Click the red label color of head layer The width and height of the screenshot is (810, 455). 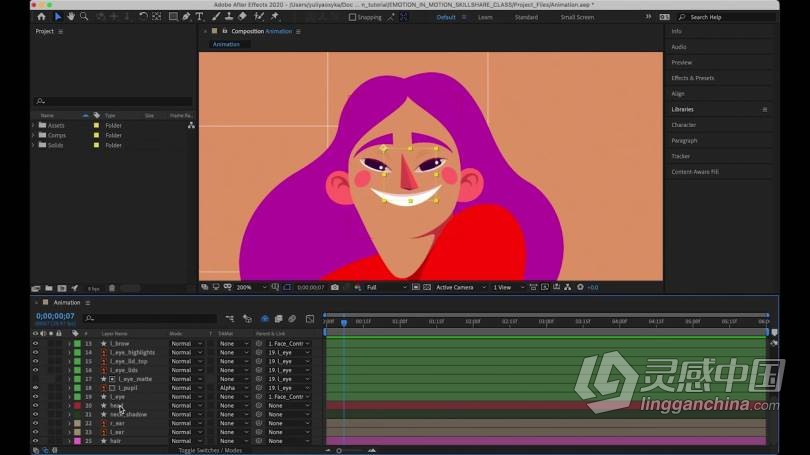(x=77, y=405)
